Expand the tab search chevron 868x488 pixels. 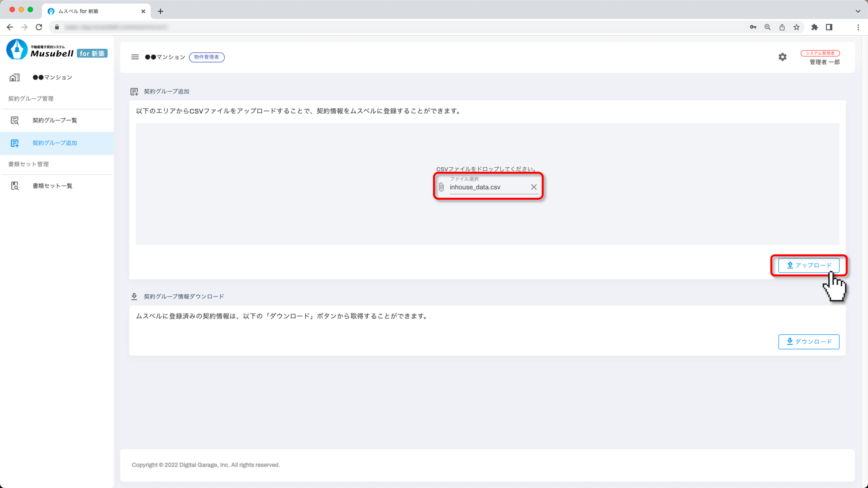[858, 11]
